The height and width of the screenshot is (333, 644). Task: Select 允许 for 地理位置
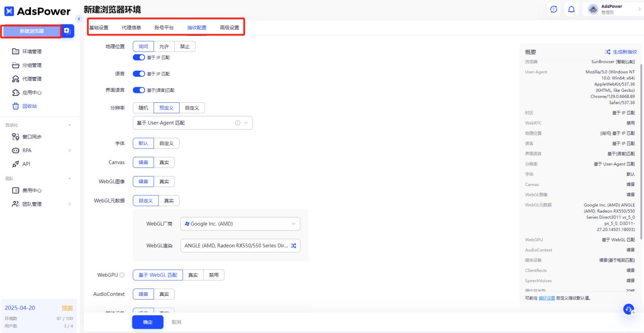click(x=164, y=47)
